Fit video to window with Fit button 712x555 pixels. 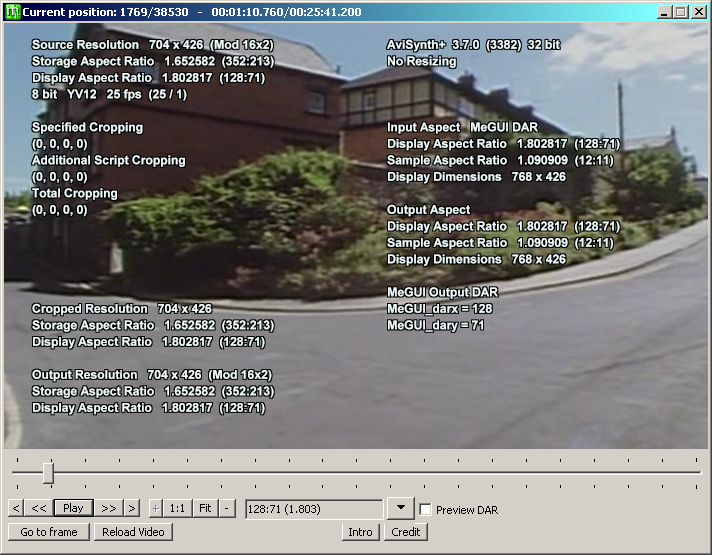[205, 508]
